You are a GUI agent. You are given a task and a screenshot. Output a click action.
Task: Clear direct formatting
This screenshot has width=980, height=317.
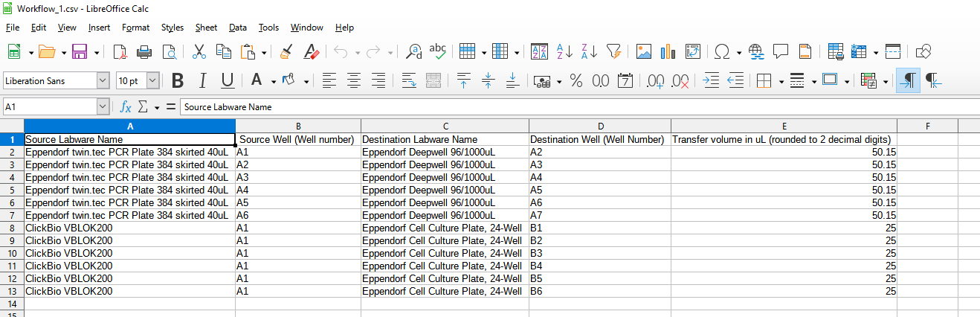(312, 51)
